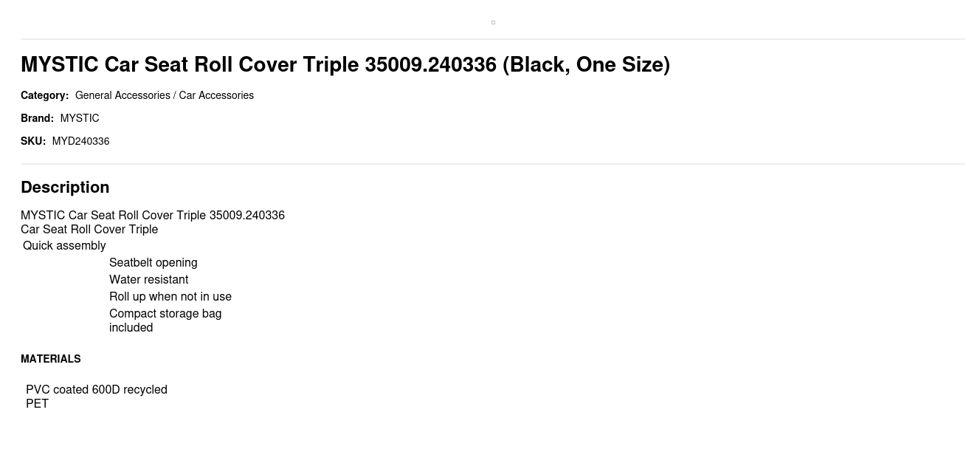The image size is (980, 449).
Task: Click the PVC coated 600D recycled PET text
Action: (x=96, y=396)
